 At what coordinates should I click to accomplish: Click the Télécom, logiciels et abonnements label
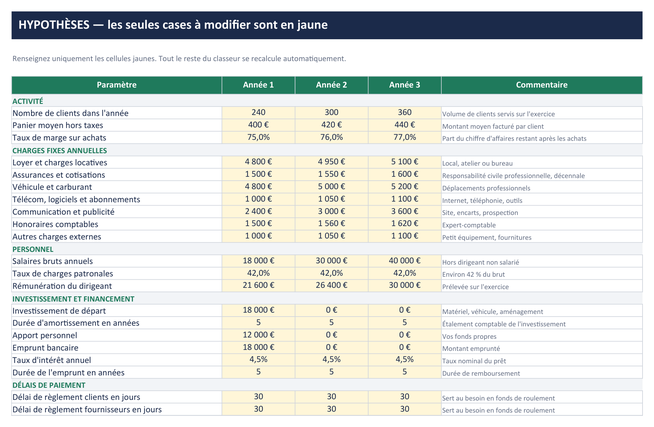(x=76, y=199)
